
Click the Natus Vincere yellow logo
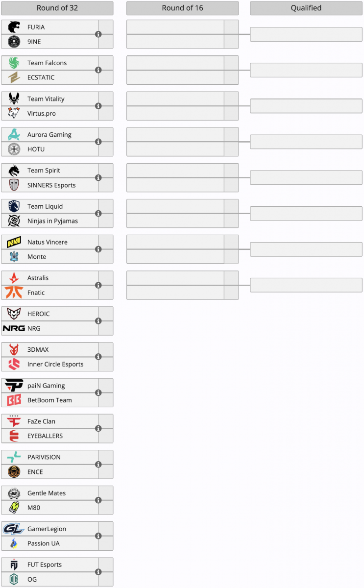14,242
